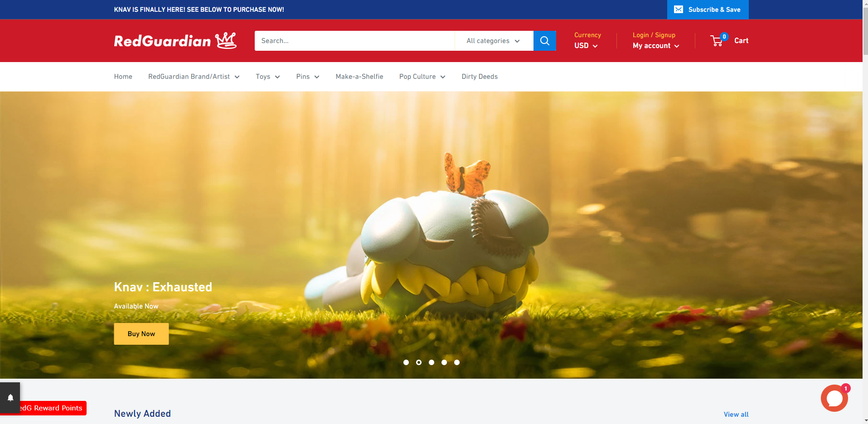This screenshot has height=424, width=868.
Task: Go to first carousel slide dot
Action: (406, 362)
